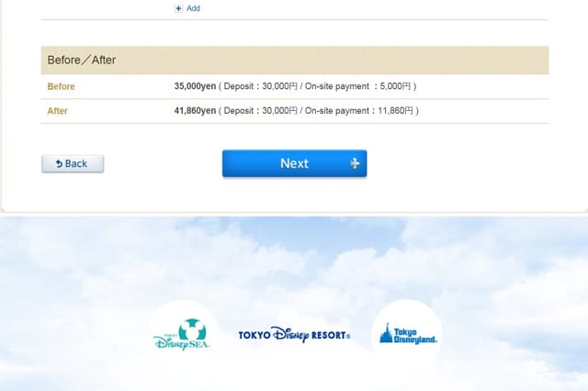
Task: Click the blue Next button
Action: 294,163
